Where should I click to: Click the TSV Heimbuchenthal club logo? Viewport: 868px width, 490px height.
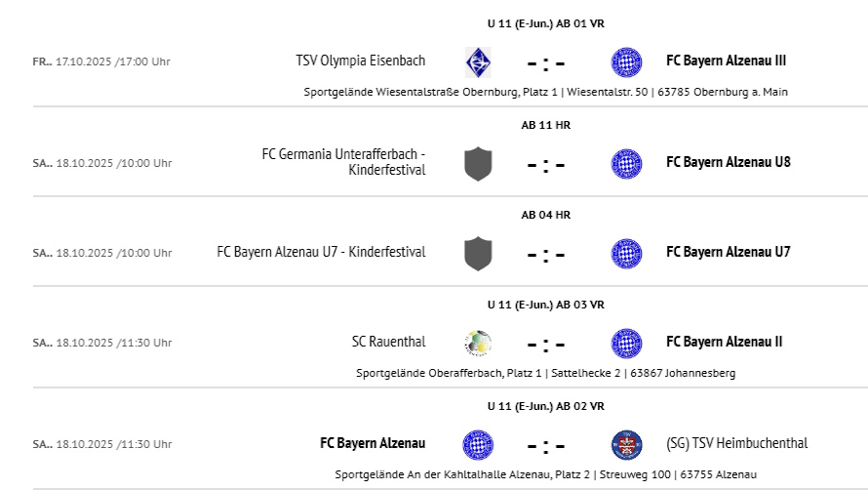pyautogui.click(x=626, y=444)
